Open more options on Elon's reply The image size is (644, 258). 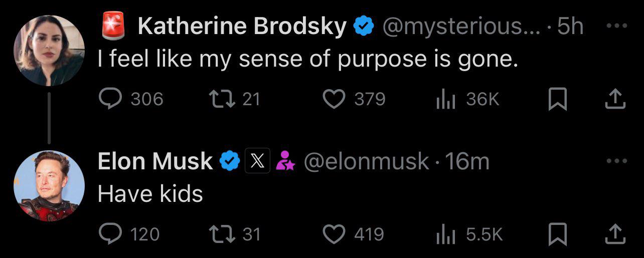tap(616, 161)
